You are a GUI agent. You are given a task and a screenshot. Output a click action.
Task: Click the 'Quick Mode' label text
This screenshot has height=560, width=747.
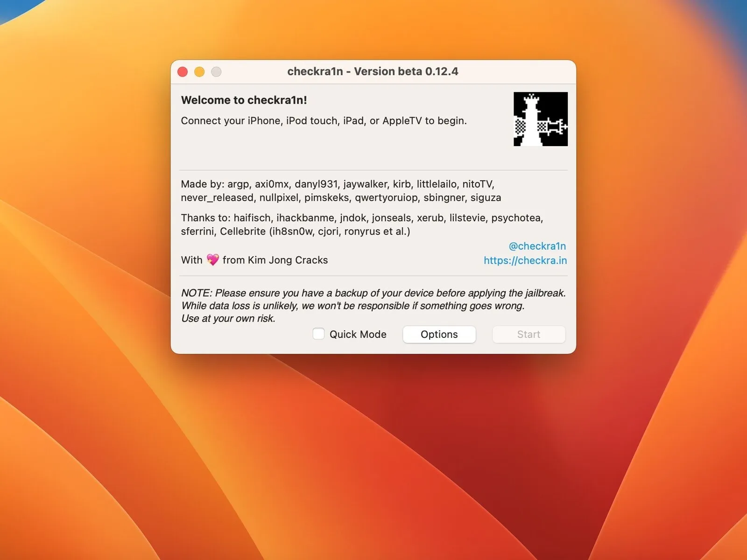358,334
